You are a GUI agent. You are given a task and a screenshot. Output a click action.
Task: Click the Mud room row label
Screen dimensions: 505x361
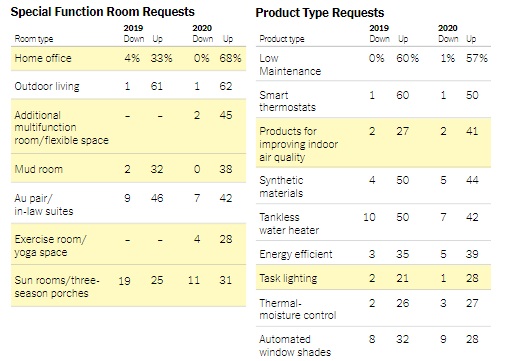click(39, 169)
